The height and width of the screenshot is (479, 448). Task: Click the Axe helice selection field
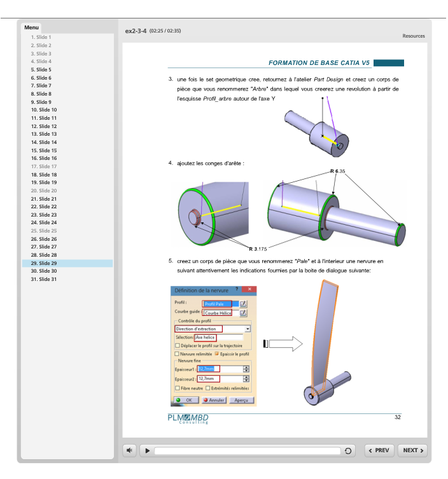pyautogui.click(x=219, y=337)
